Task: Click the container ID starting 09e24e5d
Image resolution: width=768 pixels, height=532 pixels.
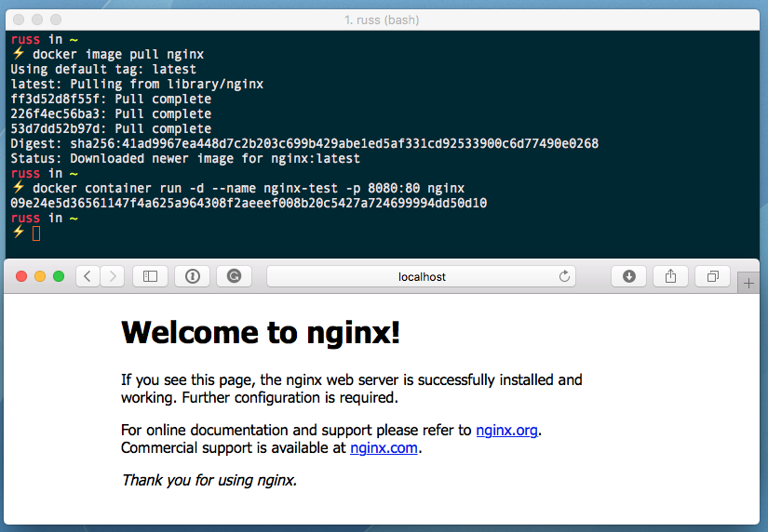Action: coord(249,203)
